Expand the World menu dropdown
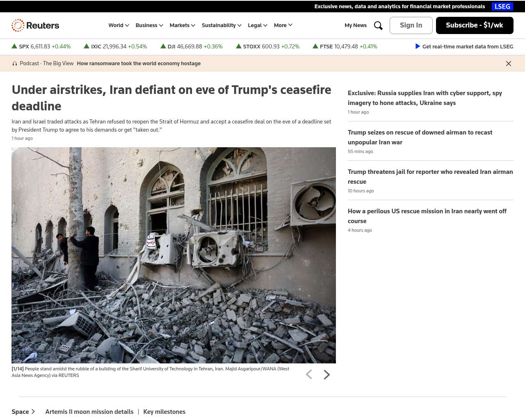 [119, 25]
